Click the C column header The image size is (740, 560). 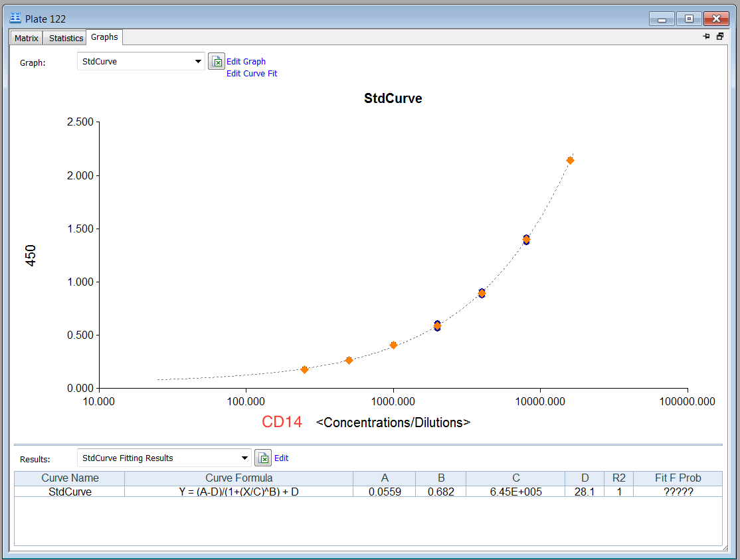click(515, 478)
